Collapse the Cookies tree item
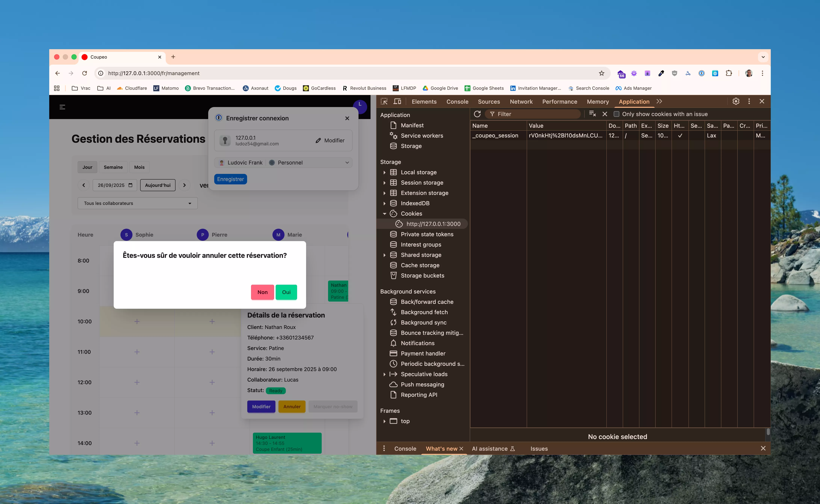The height and width of the screenshot is (504, 820). pyautogui.click(x=384, y=214)
